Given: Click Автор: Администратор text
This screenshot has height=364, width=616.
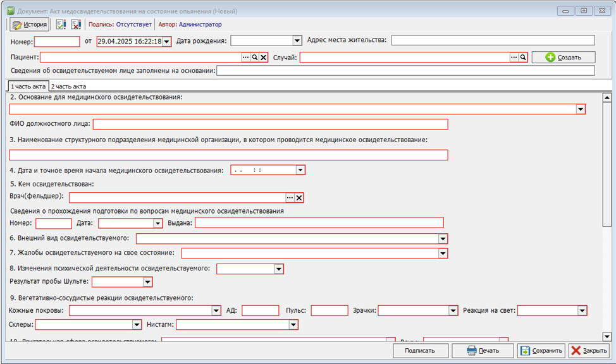Looking at the screenshot, I should tap(190, 25).
